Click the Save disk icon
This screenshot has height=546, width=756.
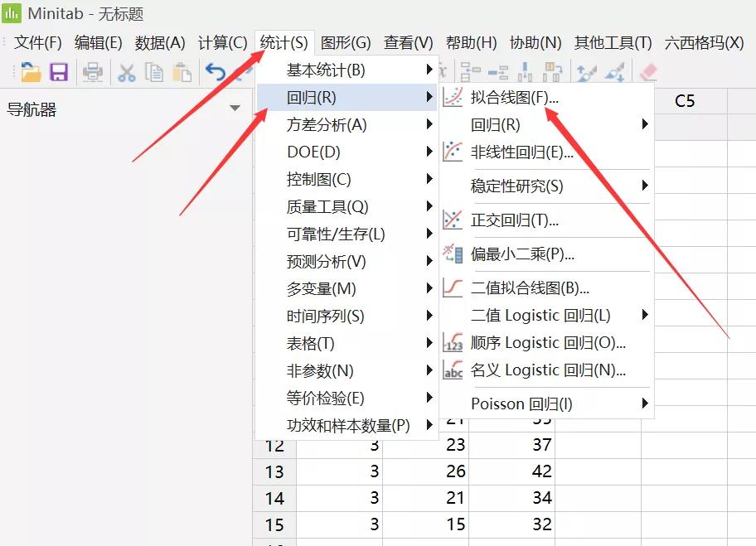coord(59,72)
